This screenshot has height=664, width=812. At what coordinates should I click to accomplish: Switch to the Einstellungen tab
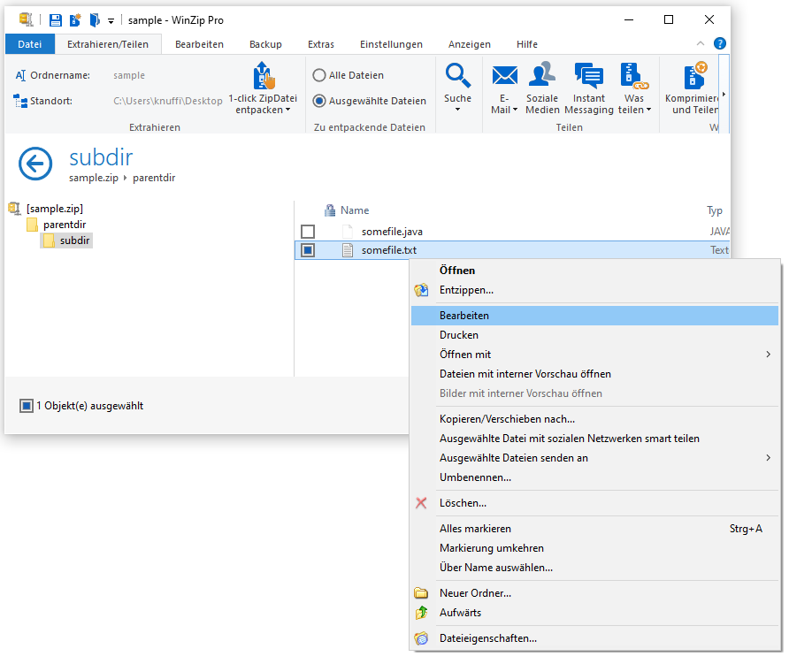pyautogui.click(x=392, y=44)
